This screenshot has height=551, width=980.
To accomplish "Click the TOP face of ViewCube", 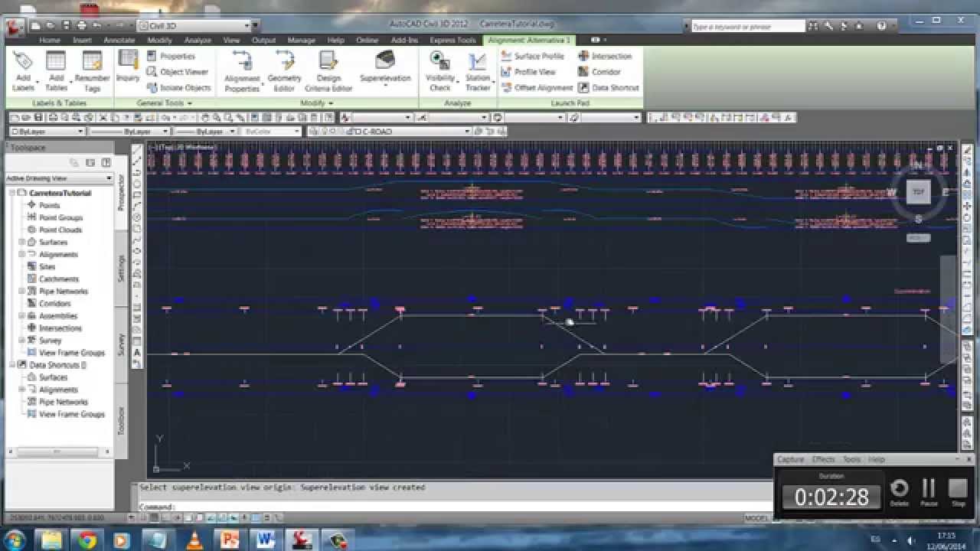I will pyautogui.click(x=918, y=192).
